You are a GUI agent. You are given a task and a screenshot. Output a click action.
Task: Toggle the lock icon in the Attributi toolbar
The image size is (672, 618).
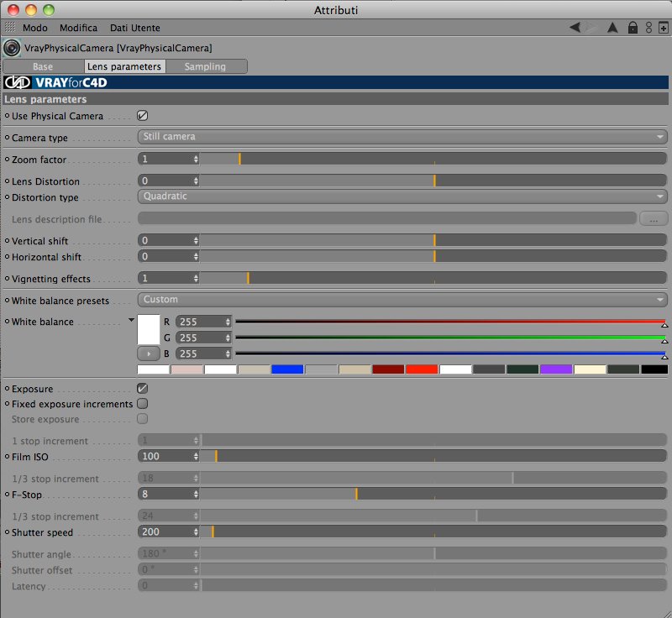coord(633,28)
